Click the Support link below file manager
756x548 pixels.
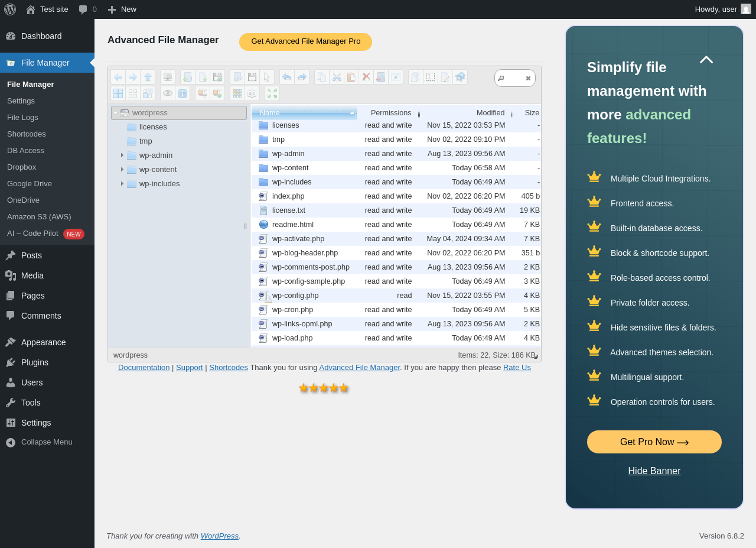[x=190, y=368]
